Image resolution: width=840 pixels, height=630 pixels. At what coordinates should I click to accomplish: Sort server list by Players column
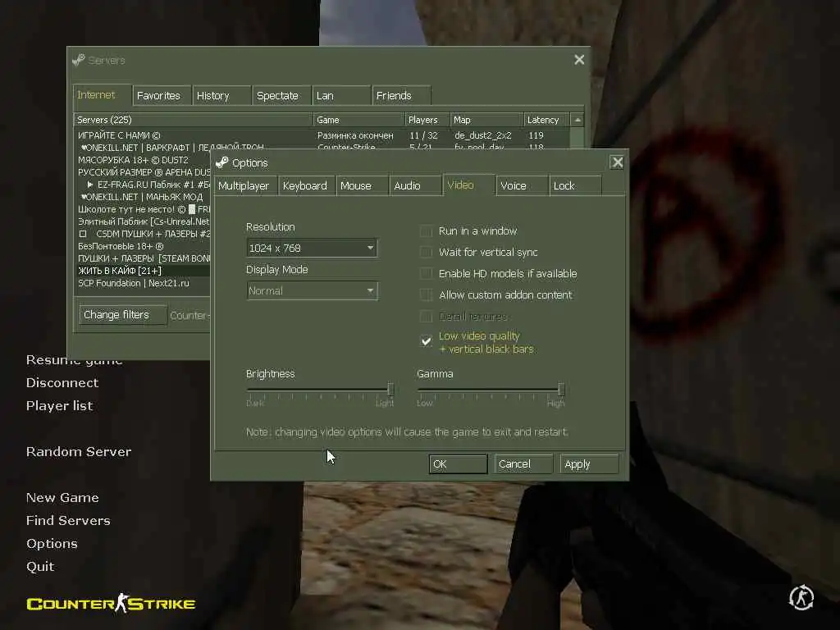[427, 120]
